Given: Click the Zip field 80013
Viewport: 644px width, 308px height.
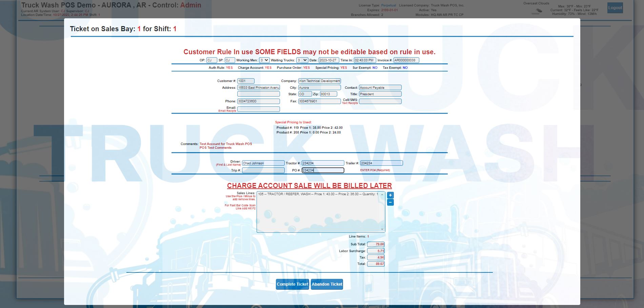Looking at the screenshot, I should [329, 94].
